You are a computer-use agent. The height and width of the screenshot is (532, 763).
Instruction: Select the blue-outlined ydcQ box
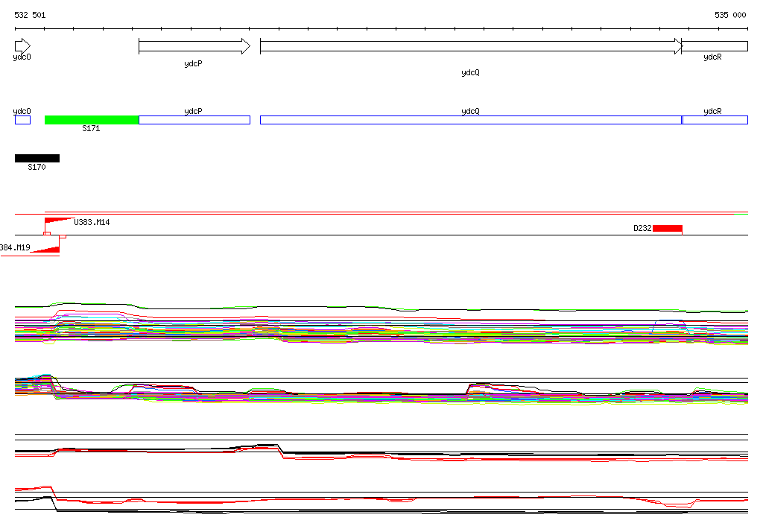coord(470,120)
